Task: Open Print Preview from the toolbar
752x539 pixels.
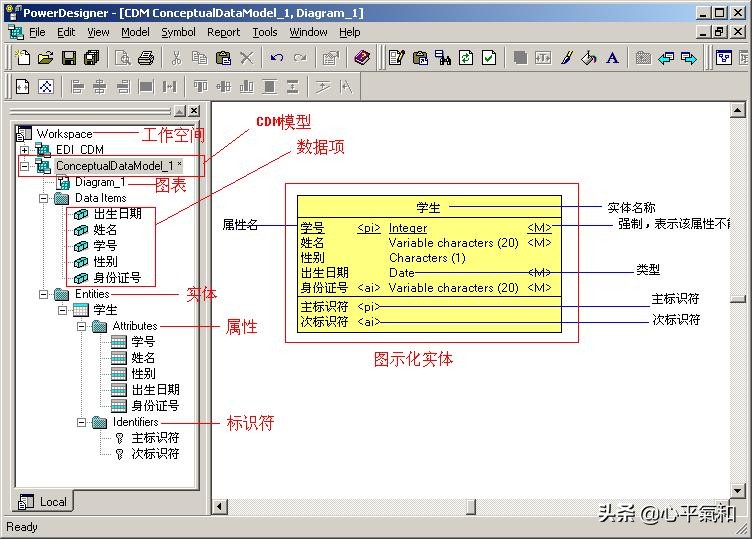Action: click(123, 58)
